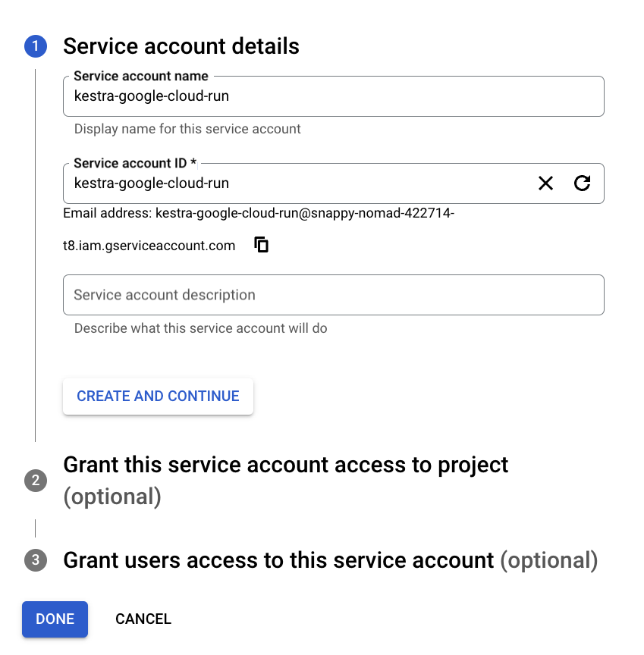
Task: Click the step 2 number badge
Action: pyautogui.click(x=36, y=481)
